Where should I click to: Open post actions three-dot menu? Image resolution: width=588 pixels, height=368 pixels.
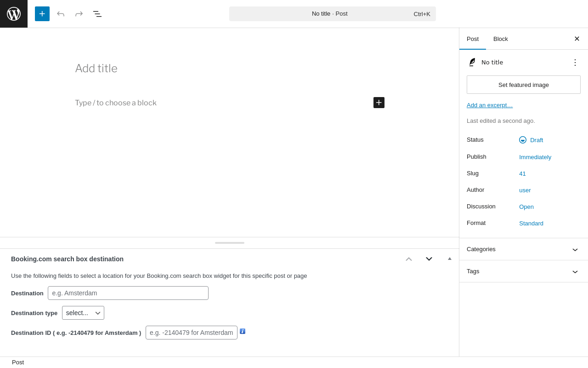pos(575,63)
